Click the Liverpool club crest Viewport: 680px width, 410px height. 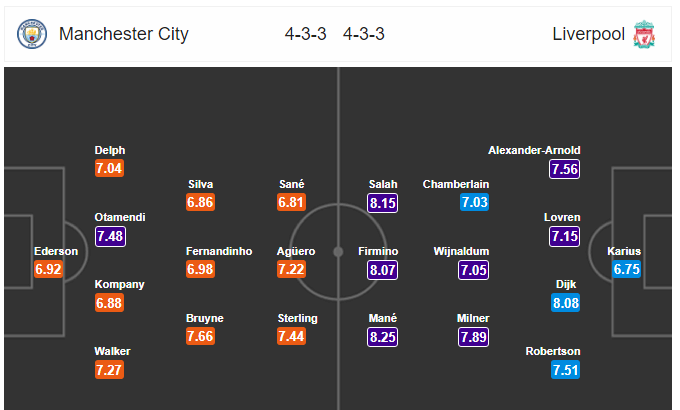click(x=644, y=34)
